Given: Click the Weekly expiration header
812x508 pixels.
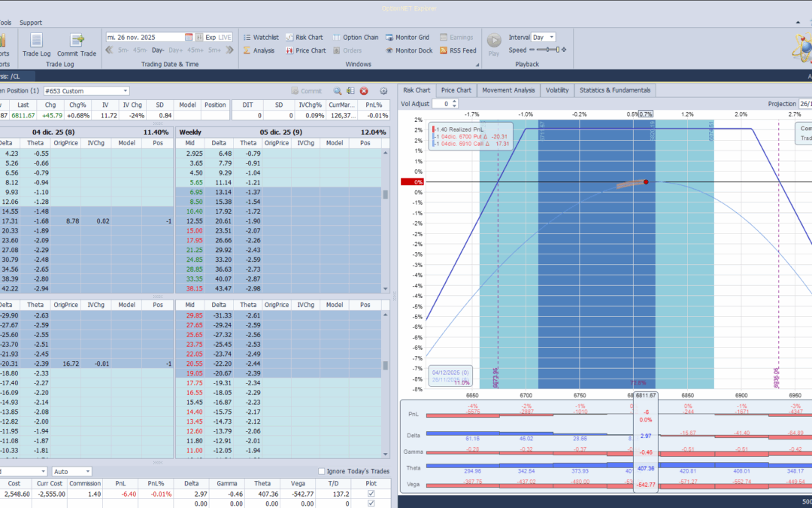Looking at the screenshot, I should (283, 132).
